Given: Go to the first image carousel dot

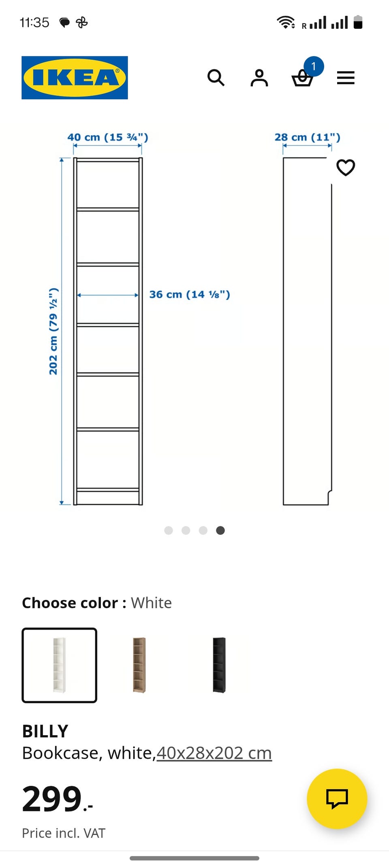Looking at the screenshot, I should pos(169,530).
